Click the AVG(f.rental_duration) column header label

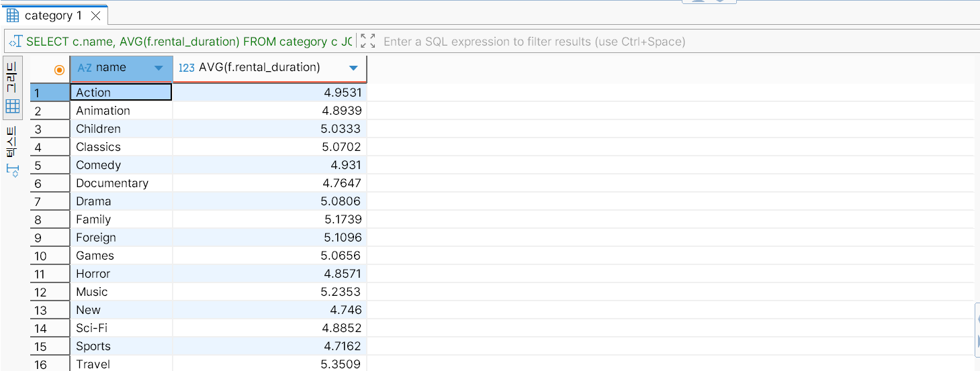point(259,68)
